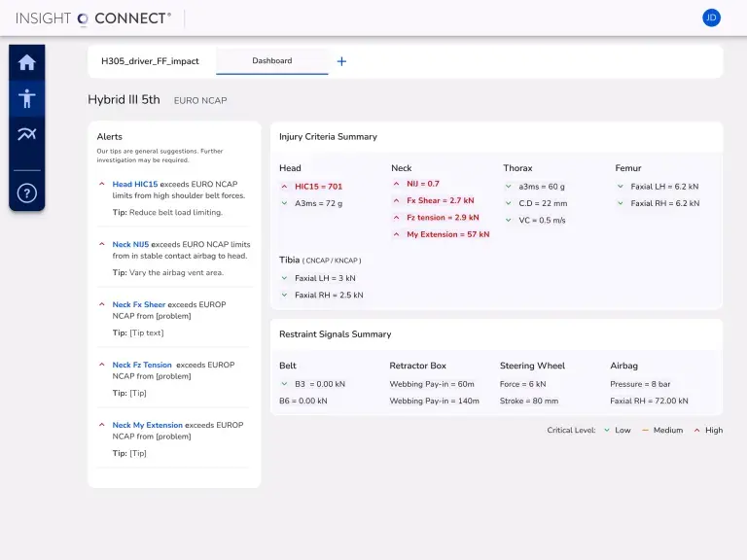Add a new tab with plus icon
This screenshot has height=560, width=747.
click(x=341, y=61)
